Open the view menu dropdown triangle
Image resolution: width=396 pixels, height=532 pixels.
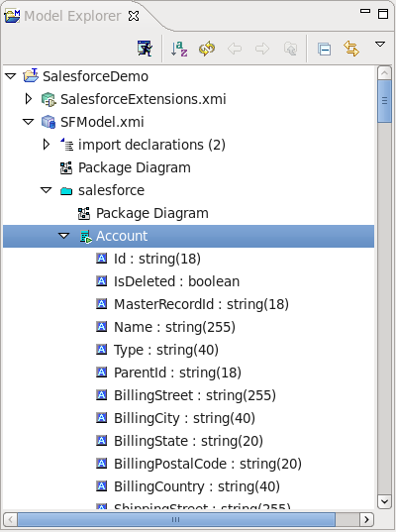click(x=380, y=45)
